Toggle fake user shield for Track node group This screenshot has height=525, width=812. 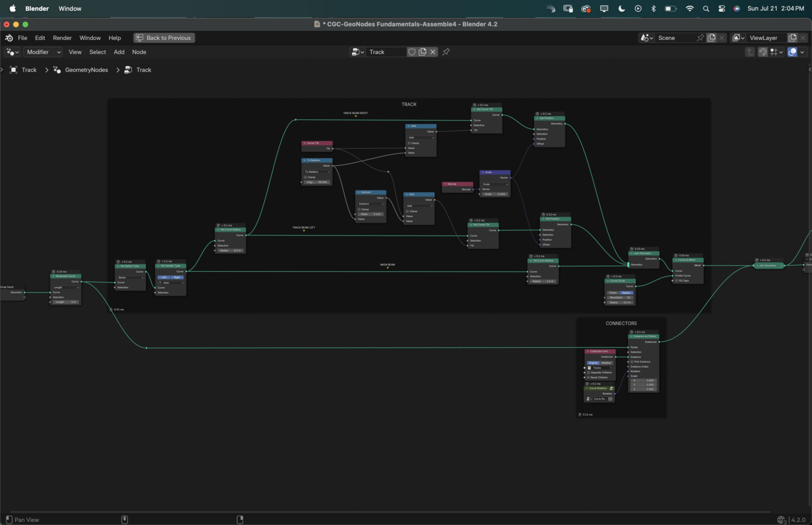pos(412,52)
